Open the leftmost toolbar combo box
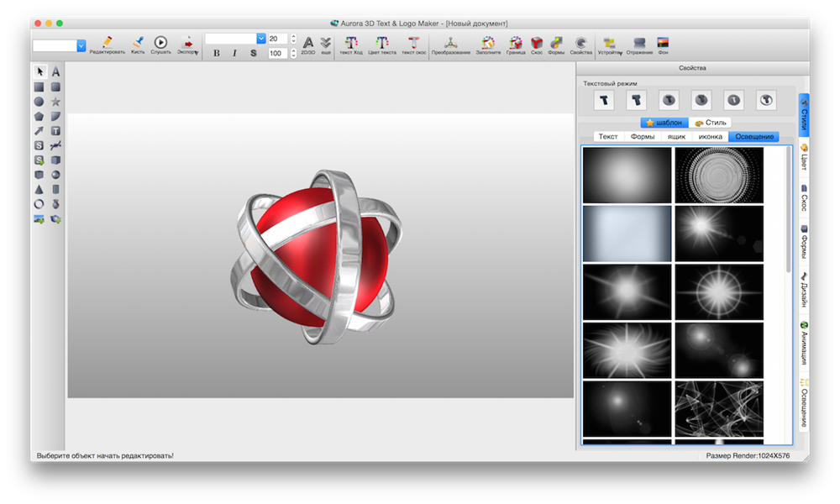 coord(81,46)
